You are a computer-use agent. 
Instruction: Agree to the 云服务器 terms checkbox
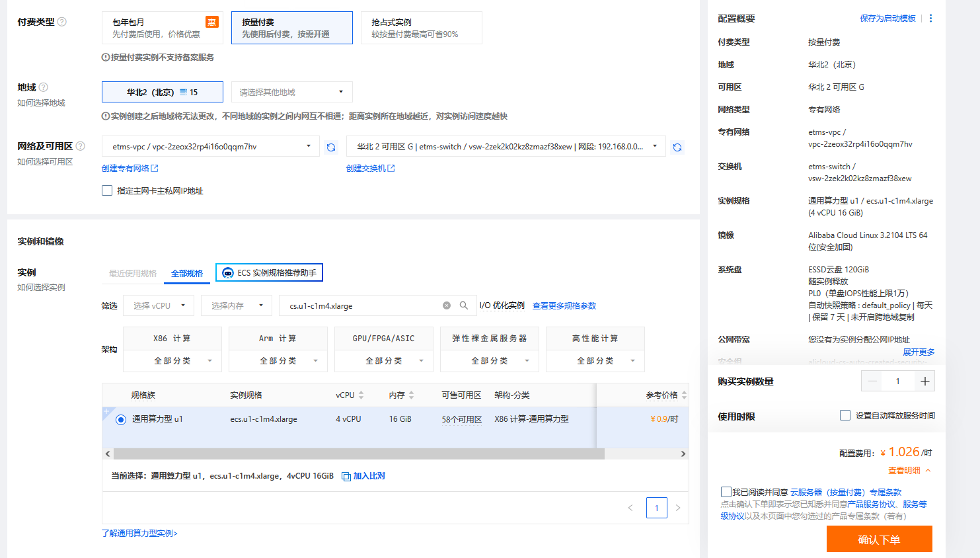pyautogui.click(x=726, y=492)
